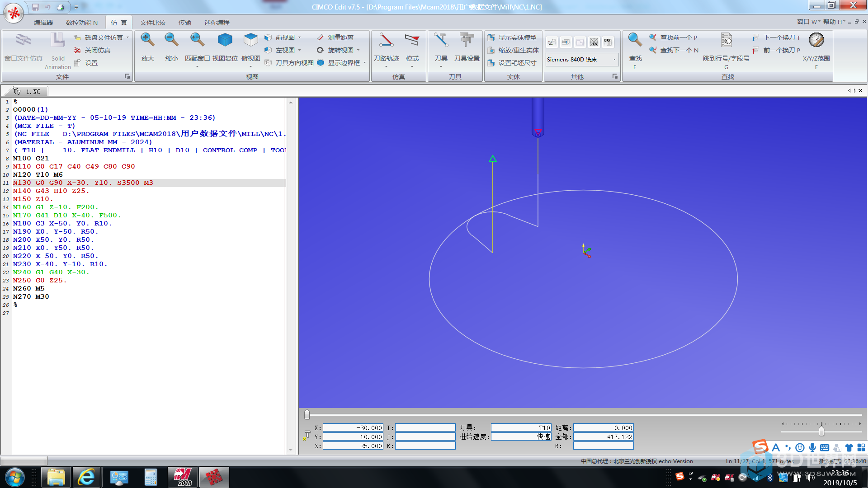Click the toolpath (刀路轨迹) icon
Viewport: 868px width, 488px height.
pos(386,40)
